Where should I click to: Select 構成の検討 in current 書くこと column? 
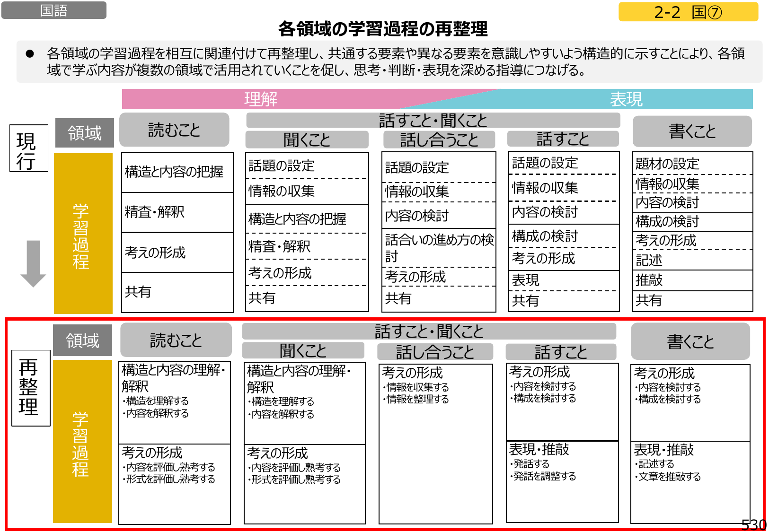(x=667, y=221)
